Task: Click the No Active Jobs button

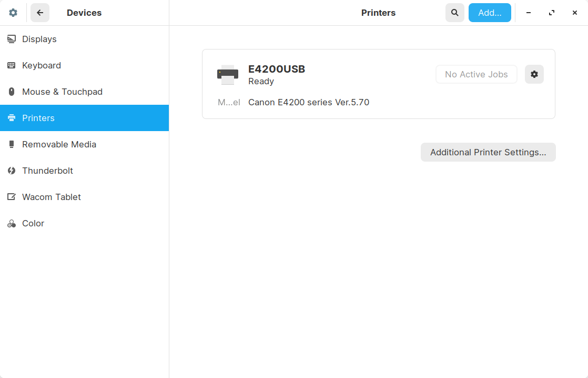Action: click(x=477, y=74)
